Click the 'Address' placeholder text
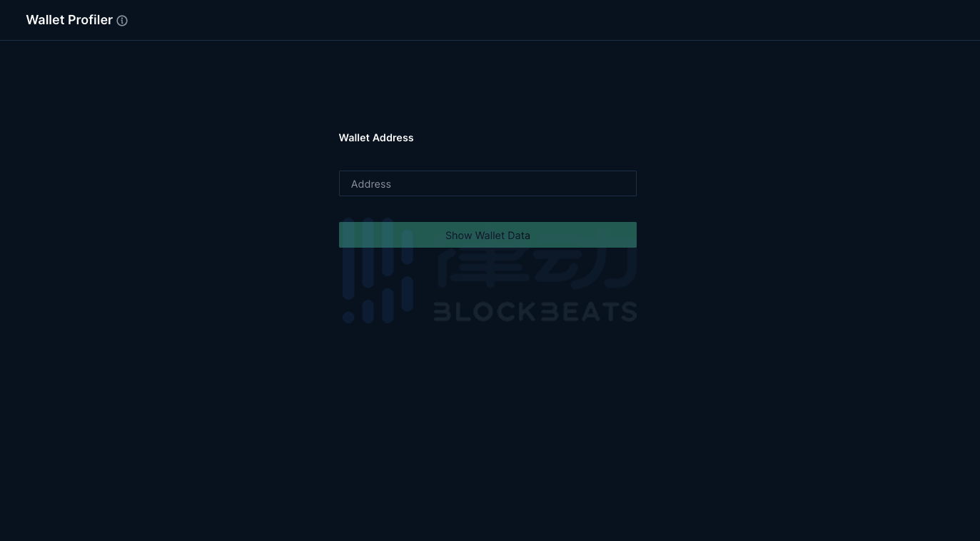Screen dimensions: 980x541 pyautogui.click(x=371, y=184)
